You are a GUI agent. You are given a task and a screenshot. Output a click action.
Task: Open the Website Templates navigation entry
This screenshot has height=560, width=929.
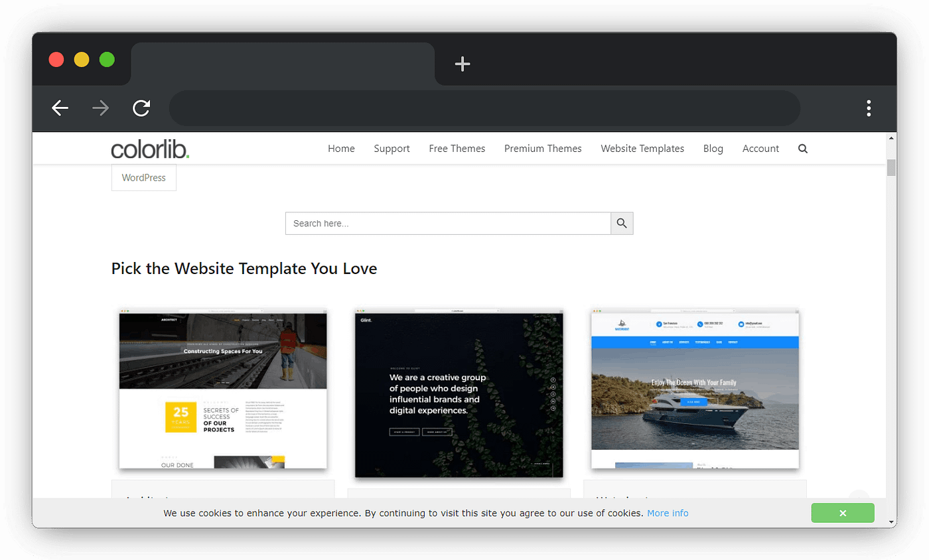[642, 149]
